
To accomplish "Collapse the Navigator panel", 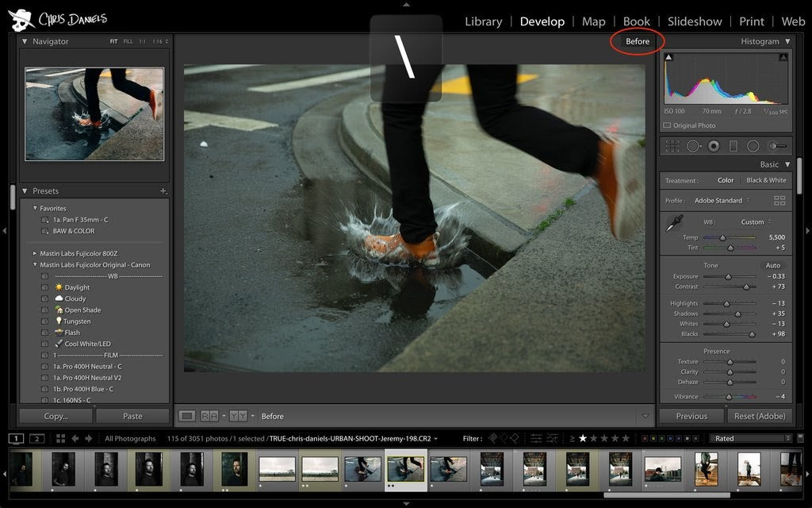I will [x=25, y=41].
